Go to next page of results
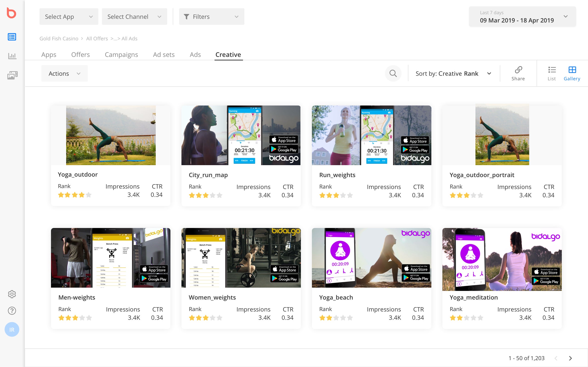Screen dimensions: 588x367 (570, 358)
